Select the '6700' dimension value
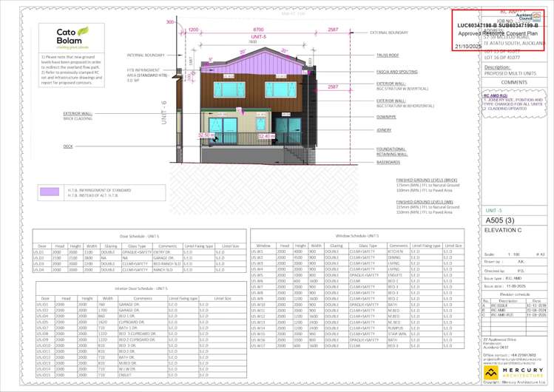The width and height of the screenshot is (554, 392). point(258,30)
